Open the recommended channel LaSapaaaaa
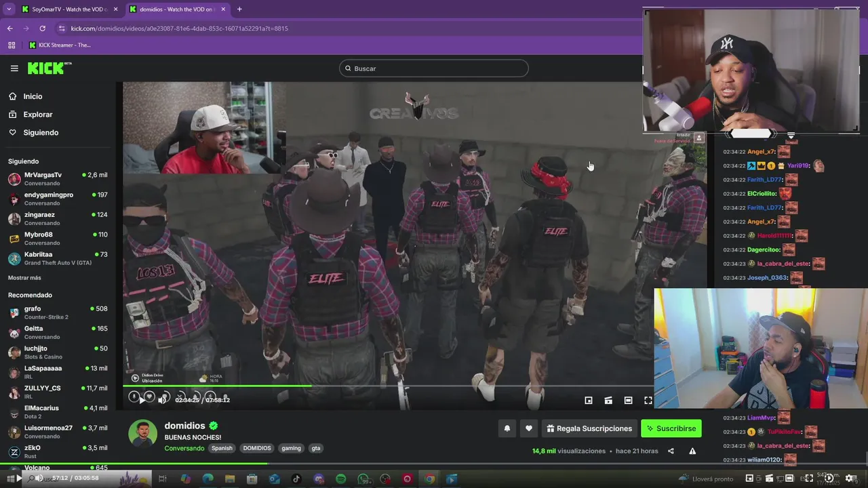This screenshot has height=488, width=868. coord(58,372)
